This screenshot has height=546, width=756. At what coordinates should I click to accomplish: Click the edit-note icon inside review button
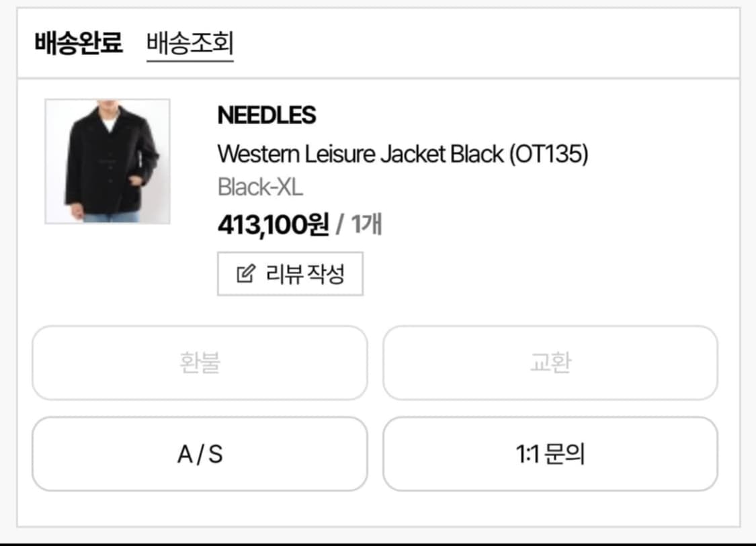(245, 273)
